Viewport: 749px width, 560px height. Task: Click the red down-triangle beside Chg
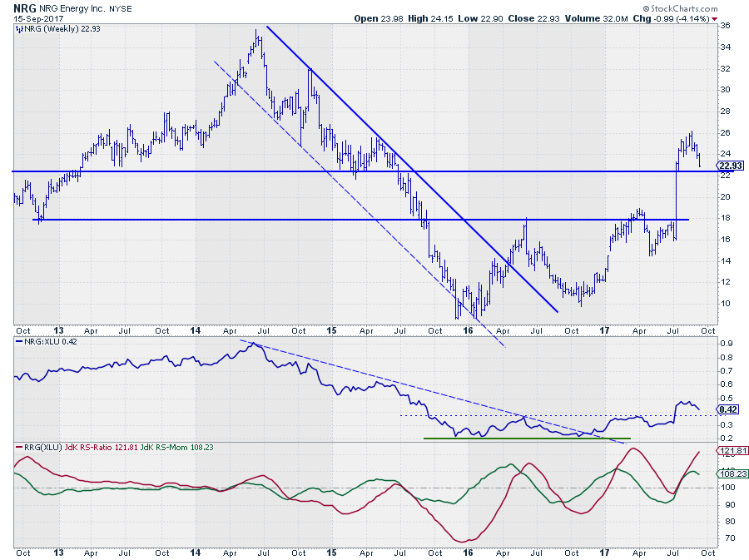coord(715,17)
